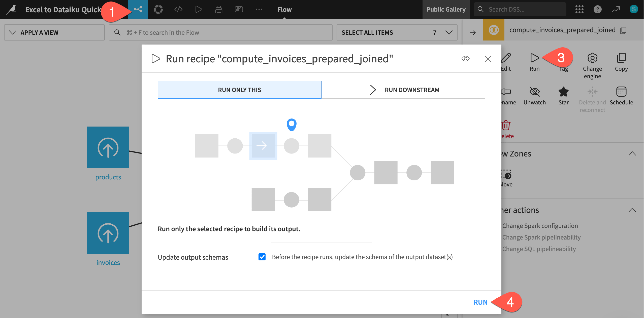Viewport: 644px width, 318px height.
Task: Select the RUN ONLY THIS tab
Action: (x=239, y=90)
